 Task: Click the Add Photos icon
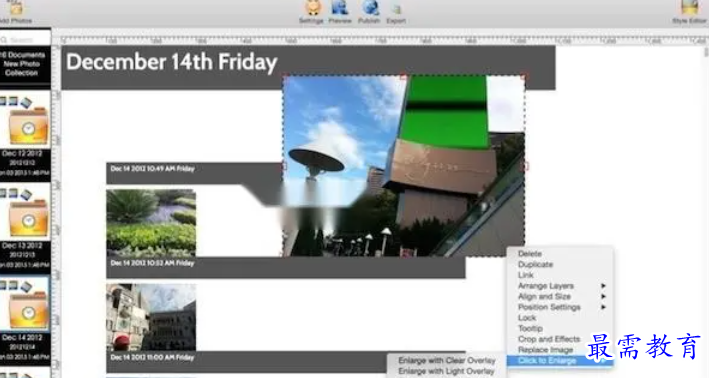pos(16,8)
